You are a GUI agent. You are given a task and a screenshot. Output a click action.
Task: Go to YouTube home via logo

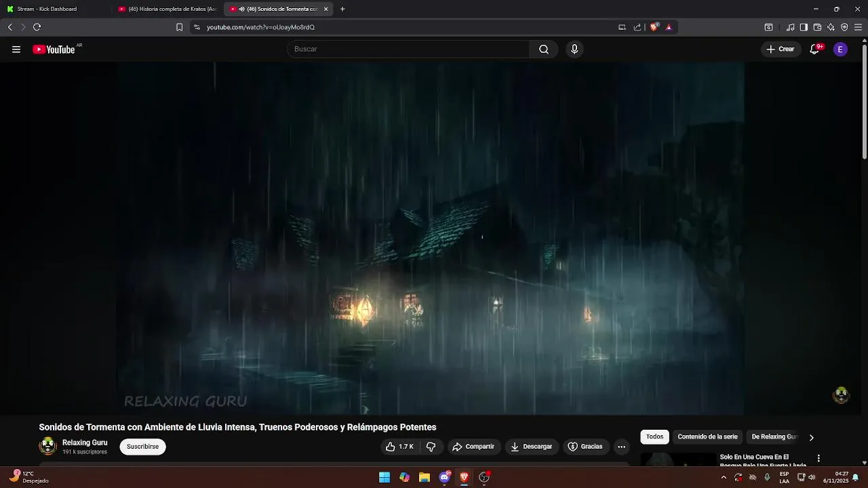click(x=54, y=49)
